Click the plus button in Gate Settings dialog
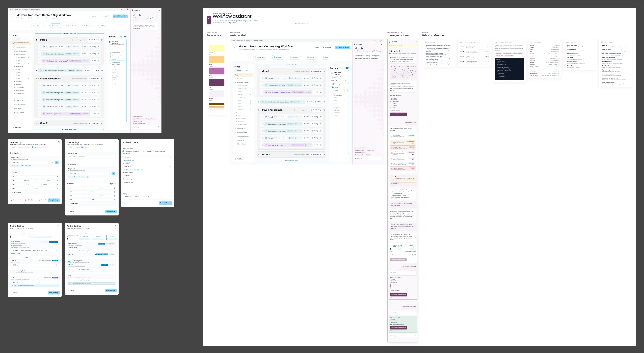Image resolution: width=644 pixels, height=353 pixels. point(57,162)
